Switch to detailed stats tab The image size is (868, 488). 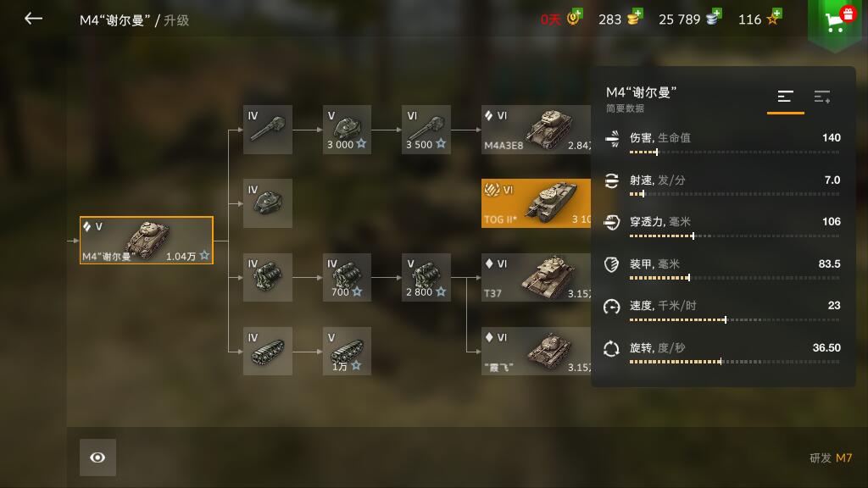tap(822, 97)
